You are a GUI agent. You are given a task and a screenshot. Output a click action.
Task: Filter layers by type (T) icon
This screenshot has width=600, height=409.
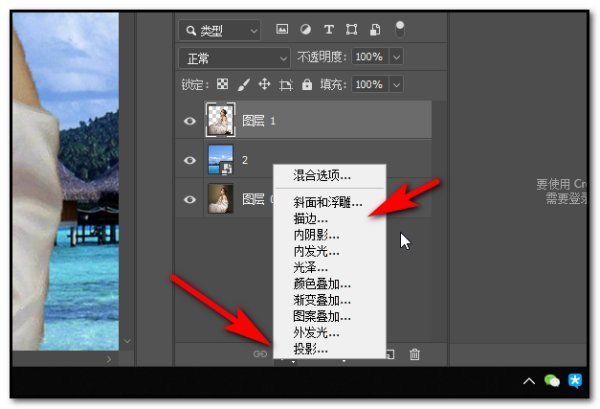point(329,29)
